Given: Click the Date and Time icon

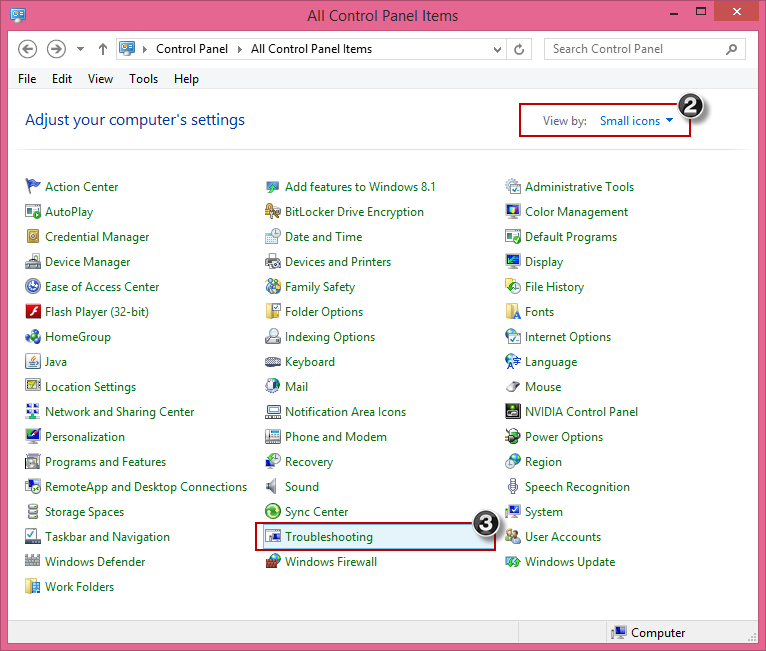Looking at the screenshot, I should (x=273, y=236).
